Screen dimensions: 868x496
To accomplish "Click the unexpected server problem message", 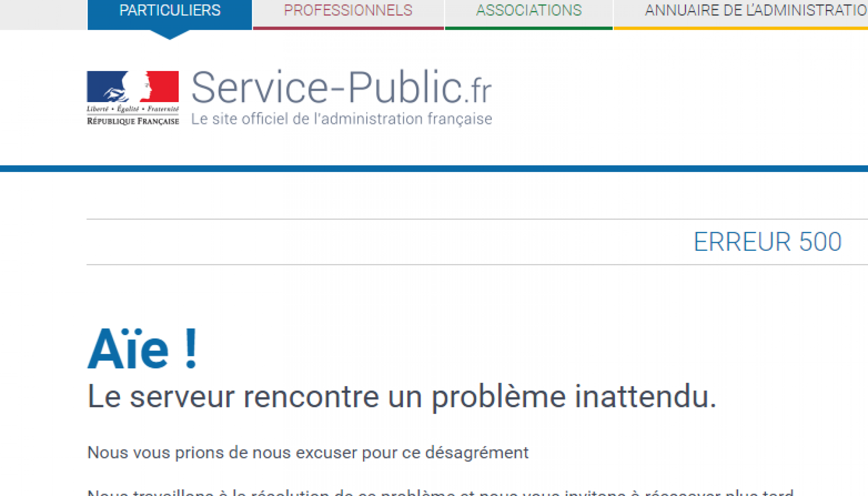I will 401,396.
